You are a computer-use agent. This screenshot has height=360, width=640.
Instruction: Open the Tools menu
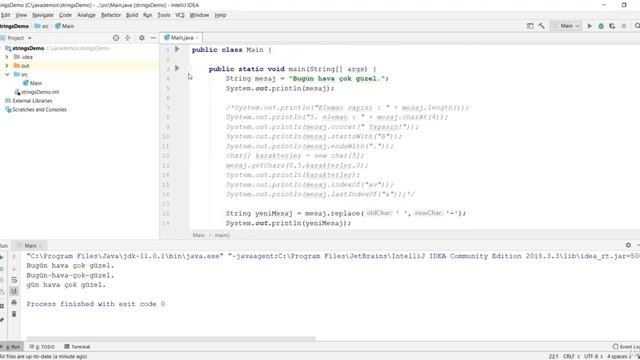click(x=164, y=15)
